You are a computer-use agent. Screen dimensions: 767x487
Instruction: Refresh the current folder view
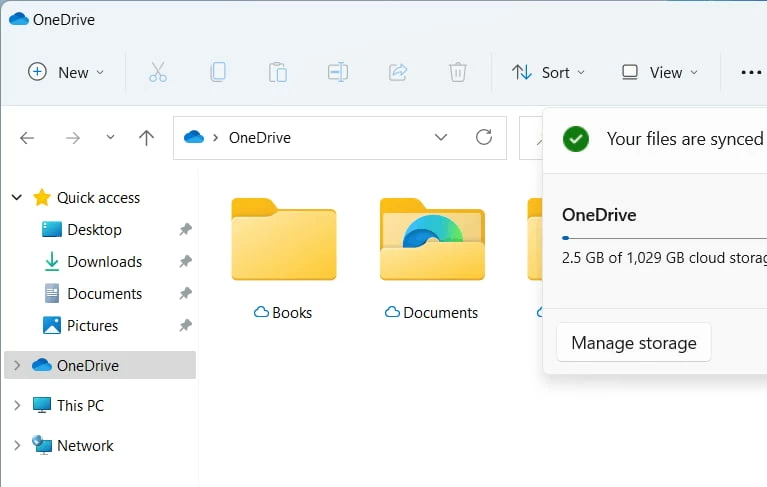coord(484,138)
